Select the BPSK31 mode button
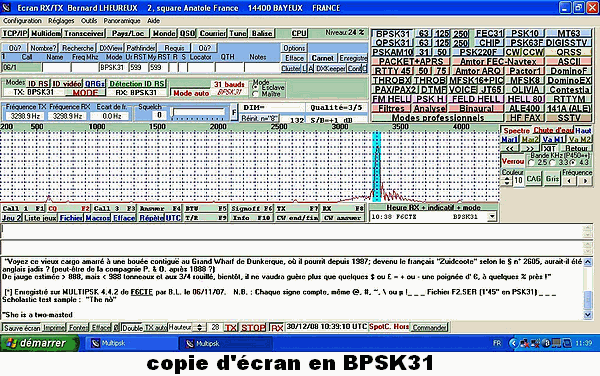The image size is (600, 376). coord(393,34)
